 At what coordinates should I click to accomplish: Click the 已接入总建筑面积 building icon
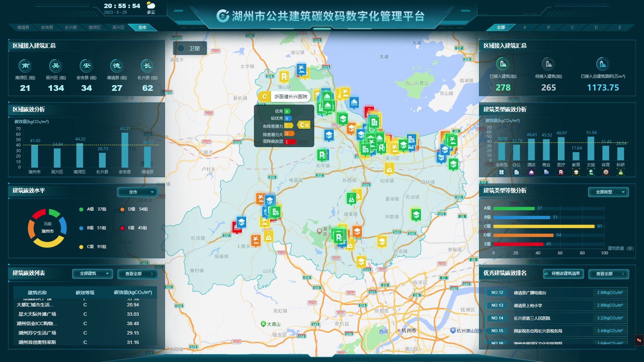pos(603,64)
